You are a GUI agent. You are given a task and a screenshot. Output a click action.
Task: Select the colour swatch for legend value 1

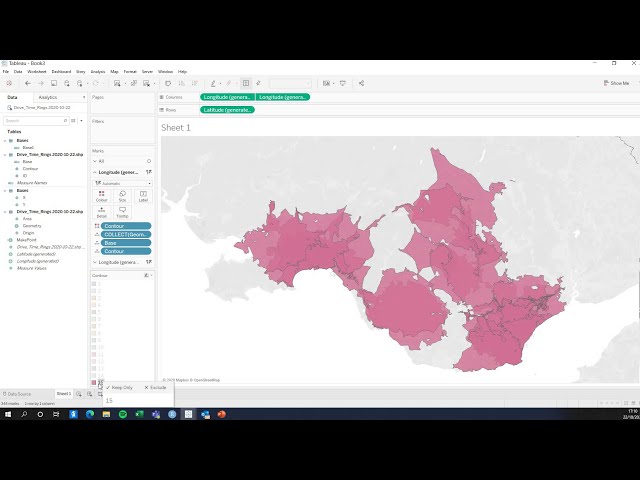[94, 284]
